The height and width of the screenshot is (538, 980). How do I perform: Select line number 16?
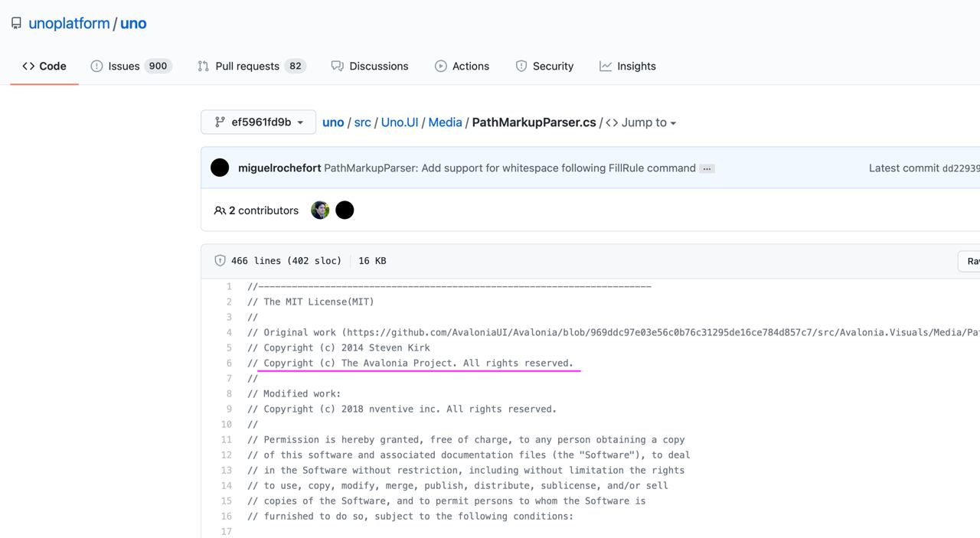pos(227,516)
